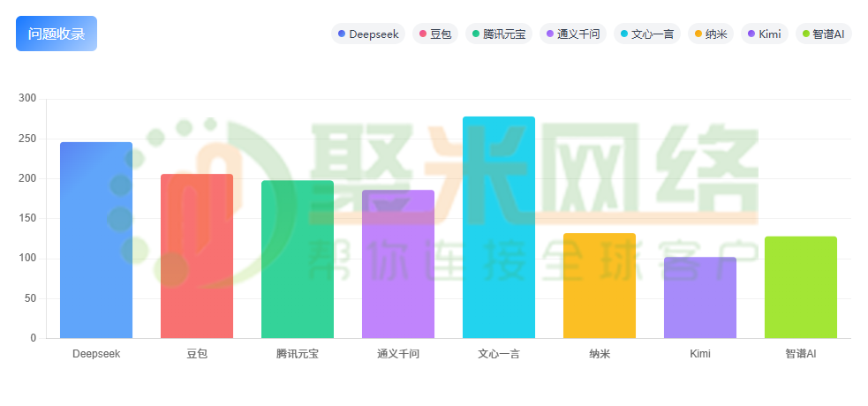Click the Kimi x-axis label
The height and width of the screenshot is (406, 868).
[x=700, y=354]
